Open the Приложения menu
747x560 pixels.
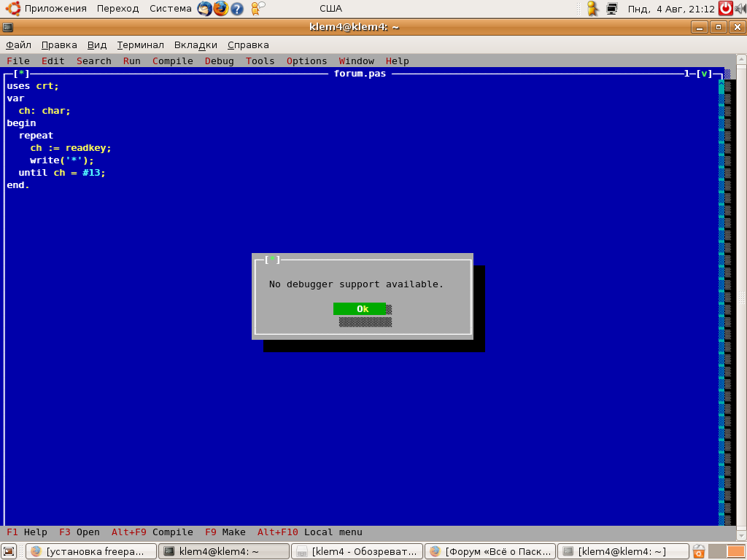coord(55,9)
